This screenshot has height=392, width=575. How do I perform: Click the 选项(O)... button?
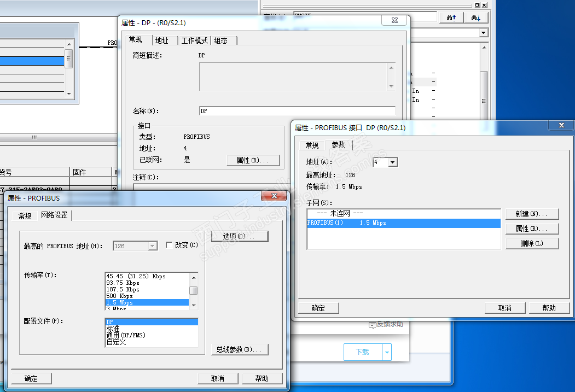point(240,236)
